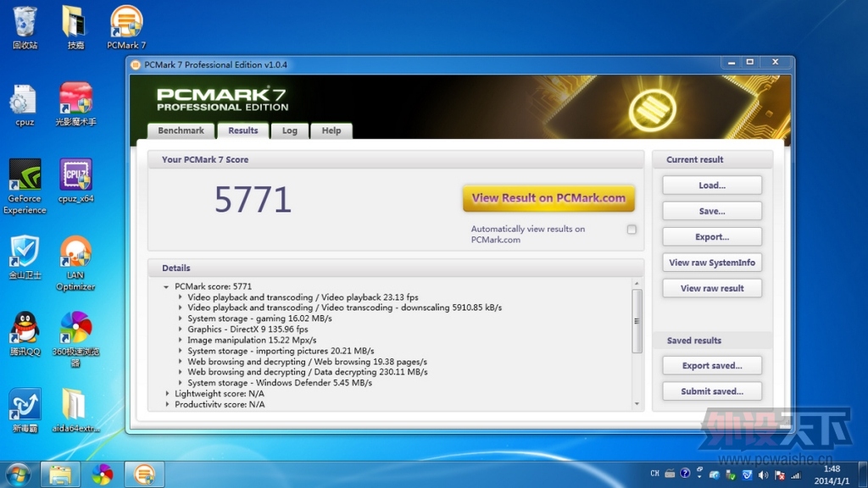This screenshot has width=868, height=488.
Task: Click the taskbar clock showing 1:48
Action: click(x=832, y=474)
